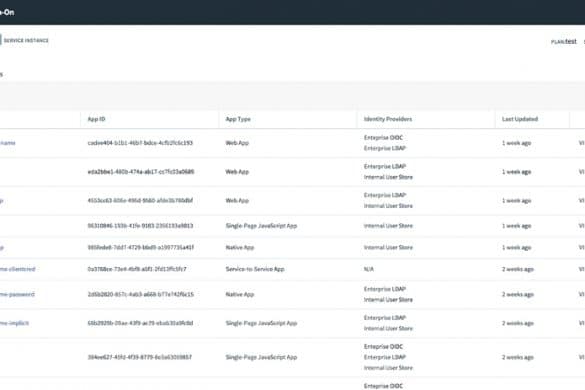Click the Last Updated column header
Viewport: 585px width, 390px height.
click(x=520, y=119)
